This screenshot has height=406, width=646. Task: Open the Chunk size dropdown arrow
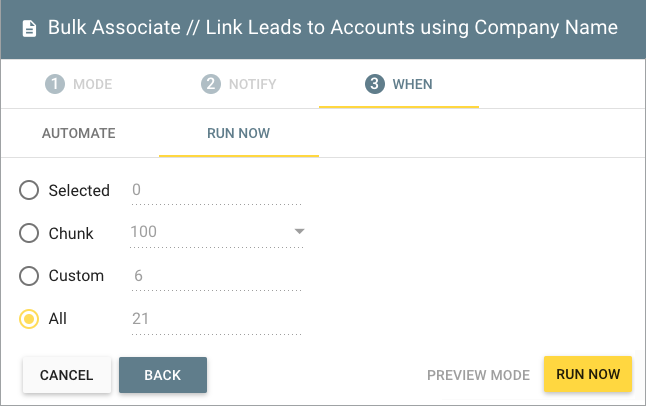click(x=298, y=232)
